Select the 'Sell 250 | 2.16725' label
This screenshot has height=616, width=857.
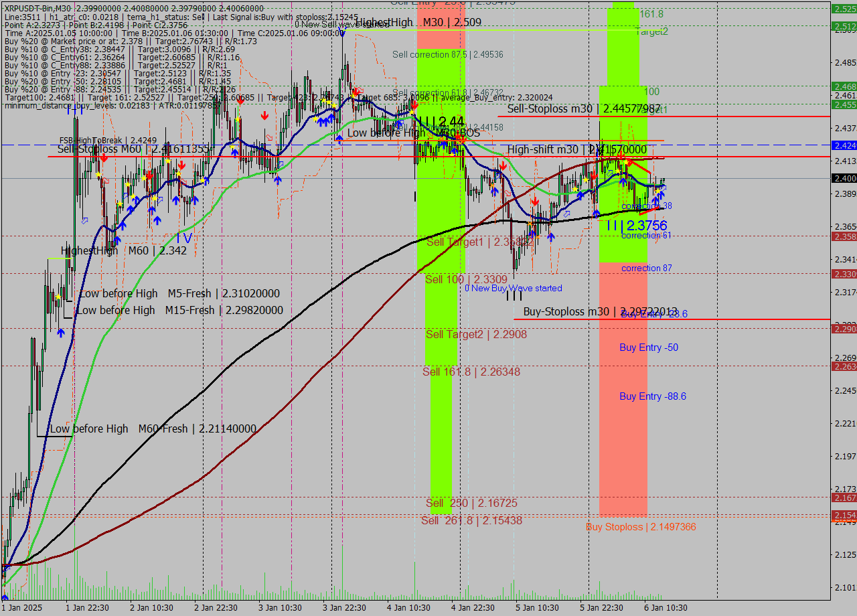tap(471, 503)
